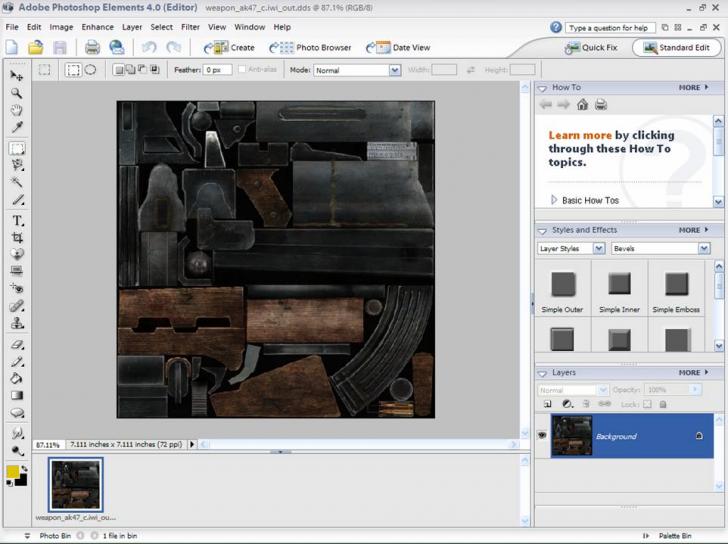Select the Paint Bucket tool
This screenshot has height=544, width=728.
(17, 378)
